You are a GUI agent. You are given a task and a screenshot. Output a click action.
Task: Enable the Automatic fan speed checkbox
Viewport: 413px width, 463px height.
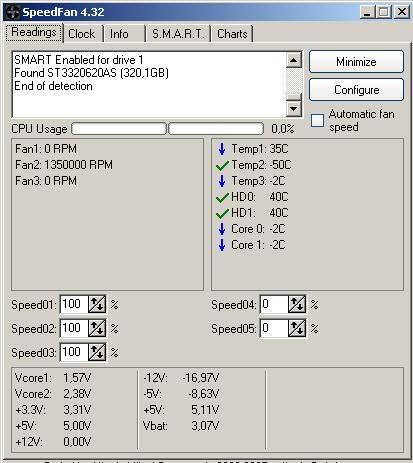[317, 120]
